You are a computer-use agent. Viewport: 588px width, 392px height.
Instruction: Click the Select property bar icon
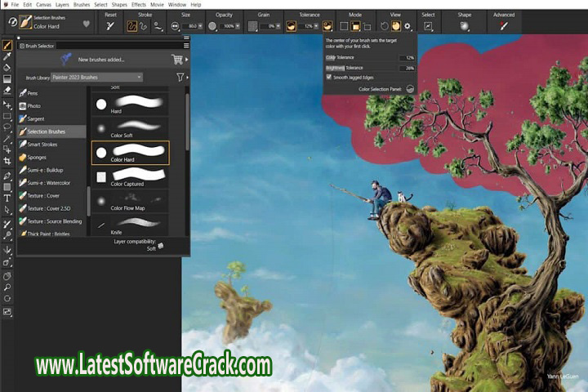tap(428, 26)
